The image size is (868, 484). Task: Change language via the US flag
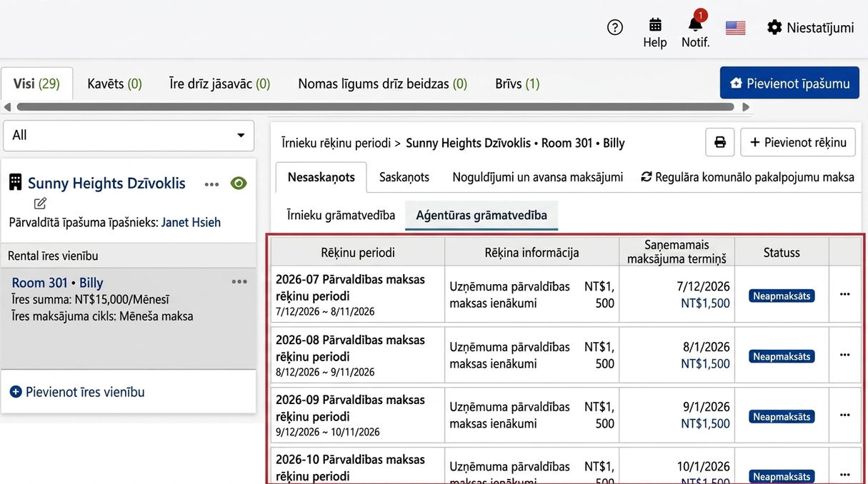pyautogui.click(x=735, y=28)
